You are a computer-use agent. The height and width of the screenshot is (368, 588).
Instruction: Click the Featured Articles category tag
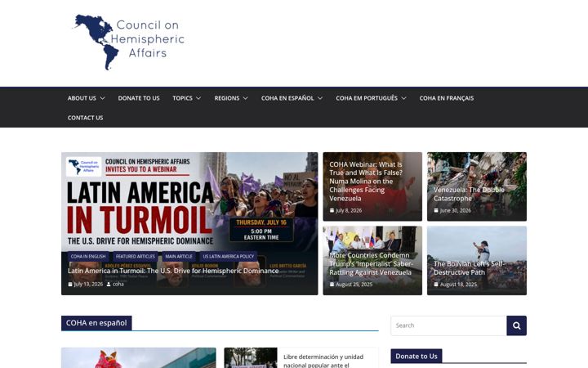tap(135, 257)
